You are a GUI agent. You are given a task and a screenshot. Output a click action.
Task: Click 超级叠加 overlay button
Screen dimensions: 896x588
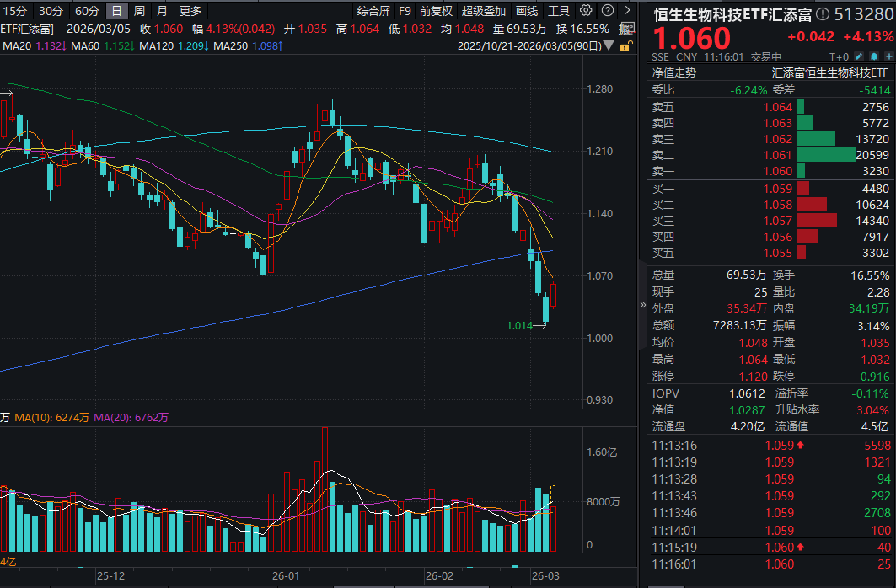tap(484, 11)
